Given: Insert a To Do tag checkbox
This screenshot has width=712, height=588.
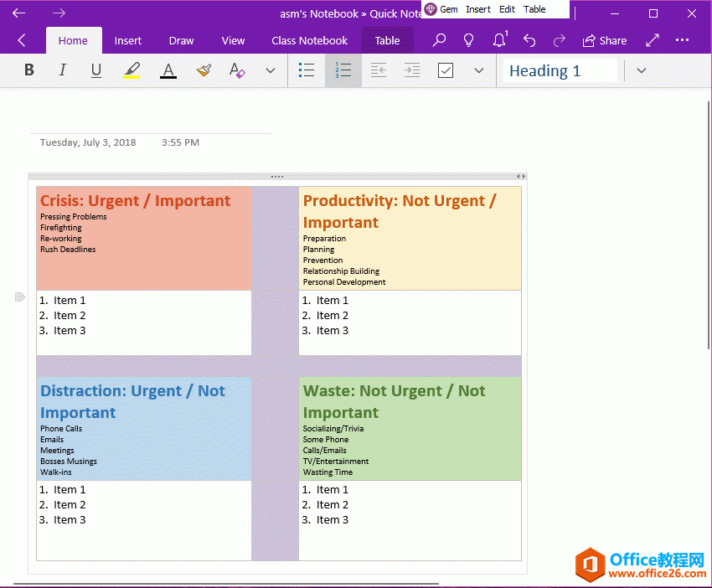Looking at the screenshot, I should pyautogui.click(x=445, y=70).
